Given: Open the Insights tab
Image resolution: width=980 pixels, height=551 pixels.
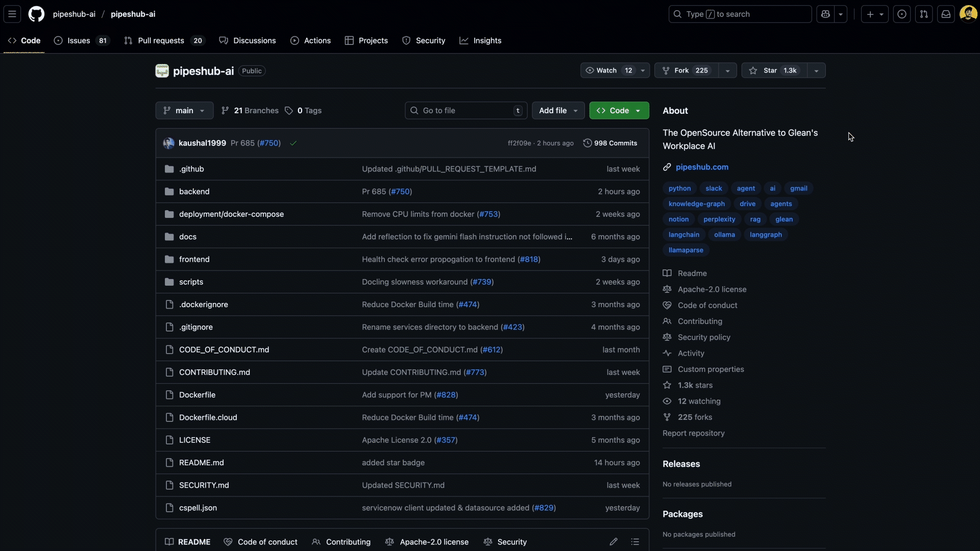Looking at the screenshot, I should 480,40.
